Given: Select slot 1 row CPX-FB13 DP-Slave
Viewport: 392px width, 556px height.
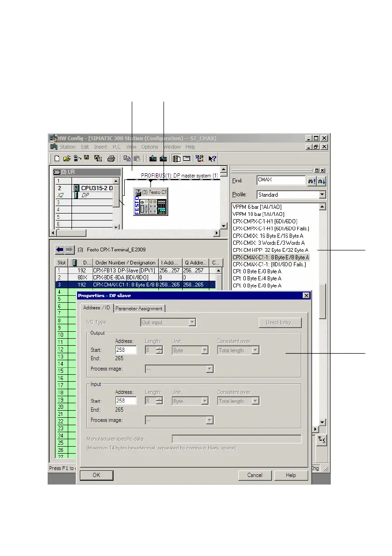Looking at the screenshot, I should pos(136,271).
